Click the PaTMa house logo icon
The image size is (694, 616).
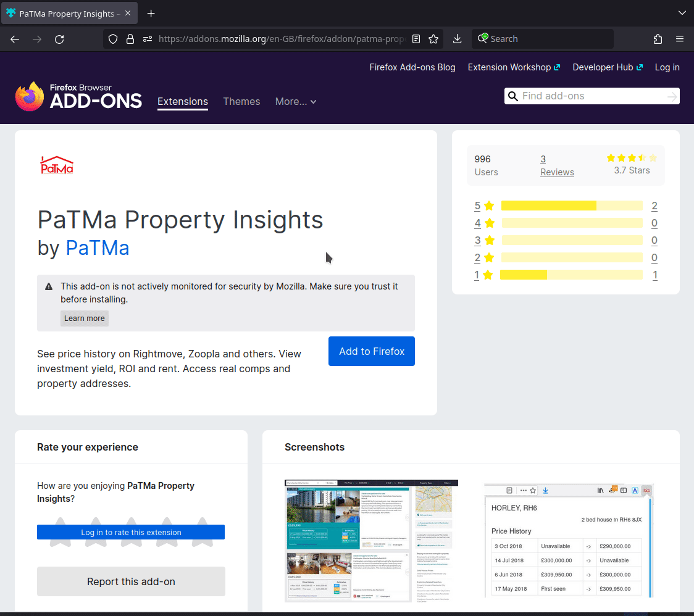(x=57, y=165)
